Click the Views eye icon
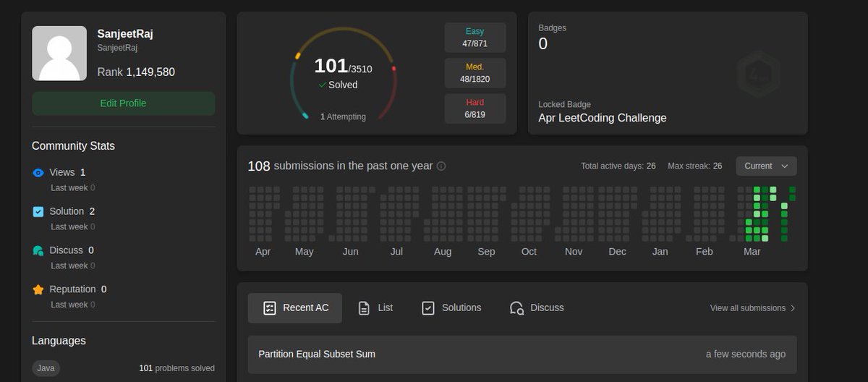Viewport: 868px width, 382px height. click(x=38, y=173)
